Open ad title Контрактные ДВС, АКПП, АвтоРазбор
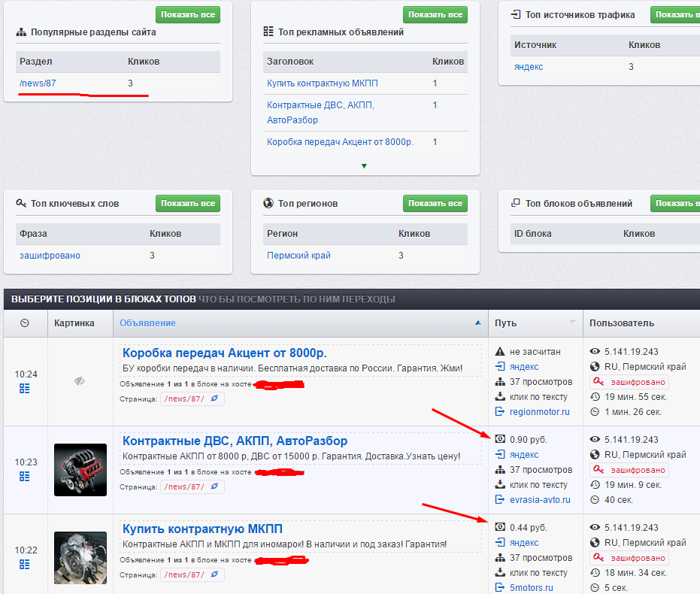The image size is (700, 594). click(x=235, y=441)
